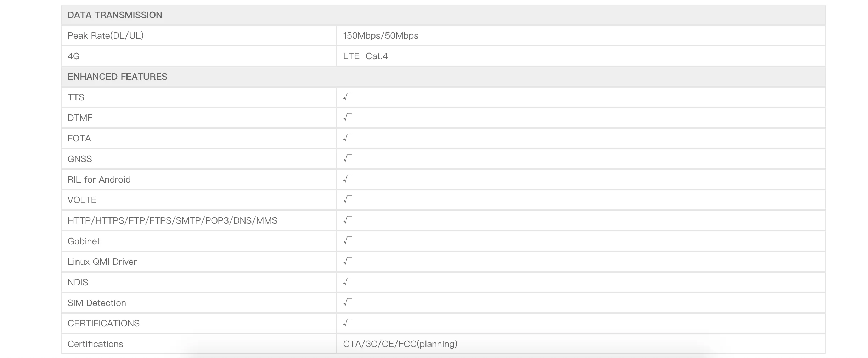The height and width of the screenshot is (358, 868).
Task: Click the checkmark symbol in GNSS row
Action: [348, 158]
